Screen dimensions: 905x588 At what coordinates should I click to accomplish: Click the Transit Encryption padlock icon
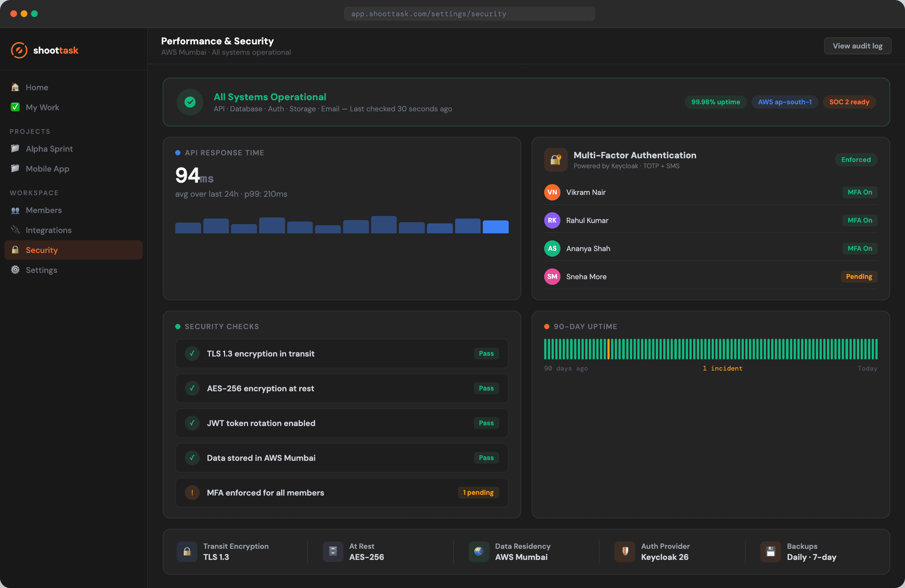[187, 551]
